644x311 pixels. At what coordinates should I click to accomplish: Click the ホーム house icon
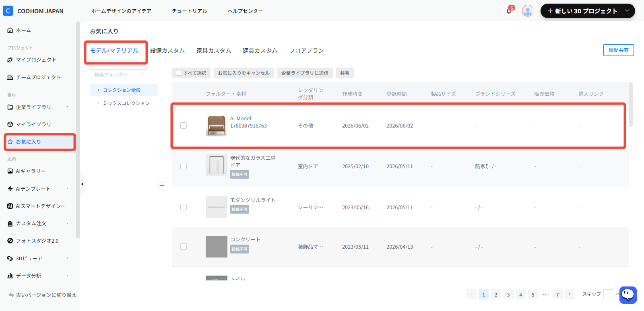(10, 30)
